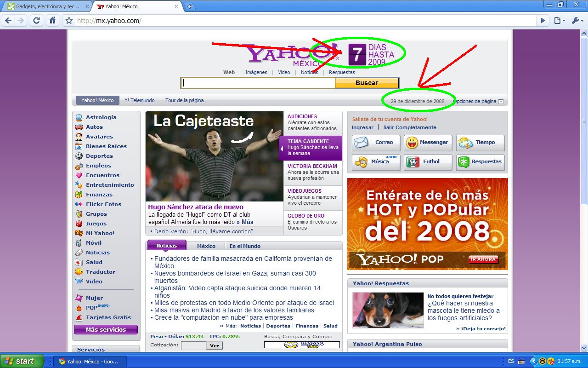588x368 pixels.
Task: Click the ¡Deja tu consejo! link
Action: pos(481,328)
